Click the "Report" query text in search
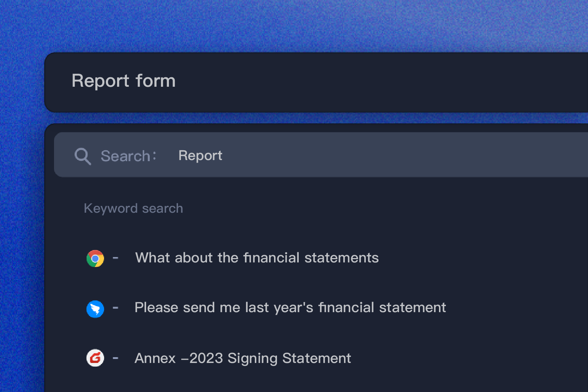This screenshot has width=588, height=392. 200,155
